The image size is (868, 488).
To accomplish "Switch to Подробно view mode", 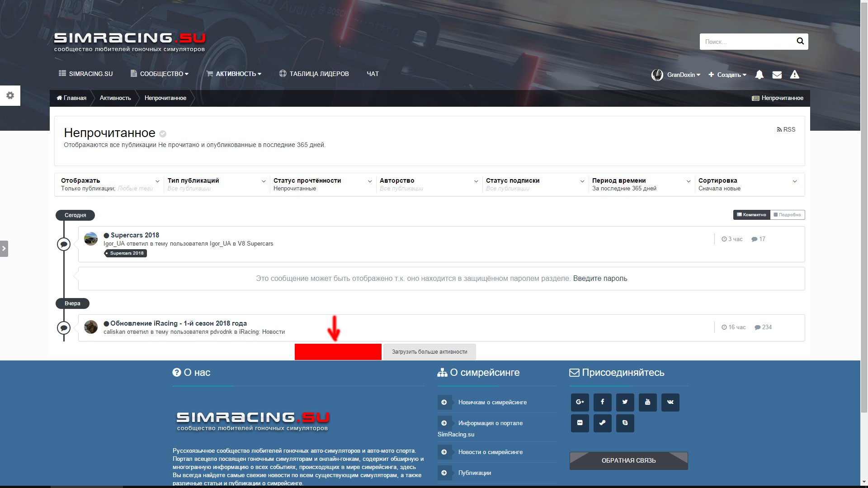I will pos(787,215).
